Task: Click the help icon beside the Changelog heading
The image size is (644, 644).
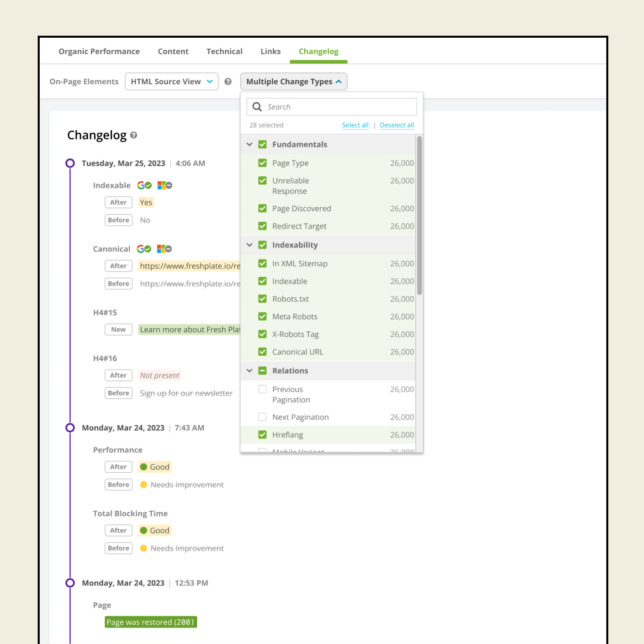Action: [134, 135]
